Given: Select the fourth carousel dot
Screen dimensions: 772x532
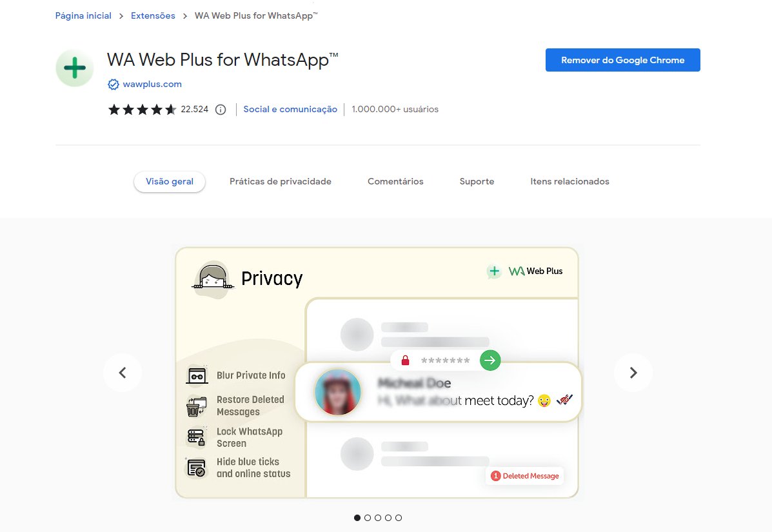Looking at the screenshot, I should pos(388,518).
